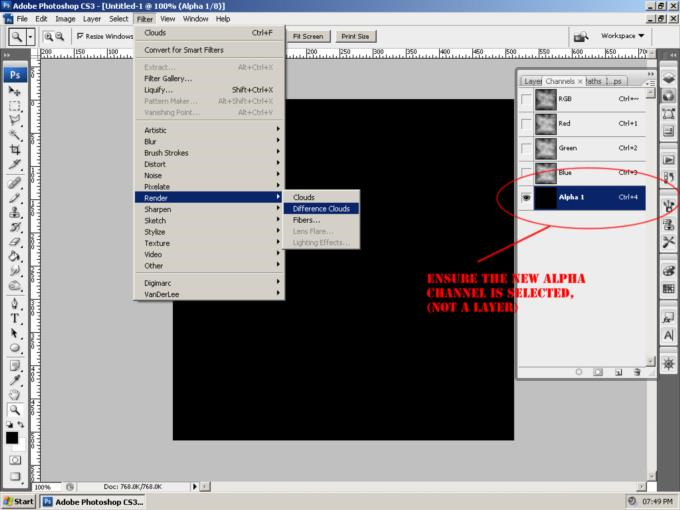Toggle Resize Windows To Fit checkbox
680x510 pixels.
80,36
